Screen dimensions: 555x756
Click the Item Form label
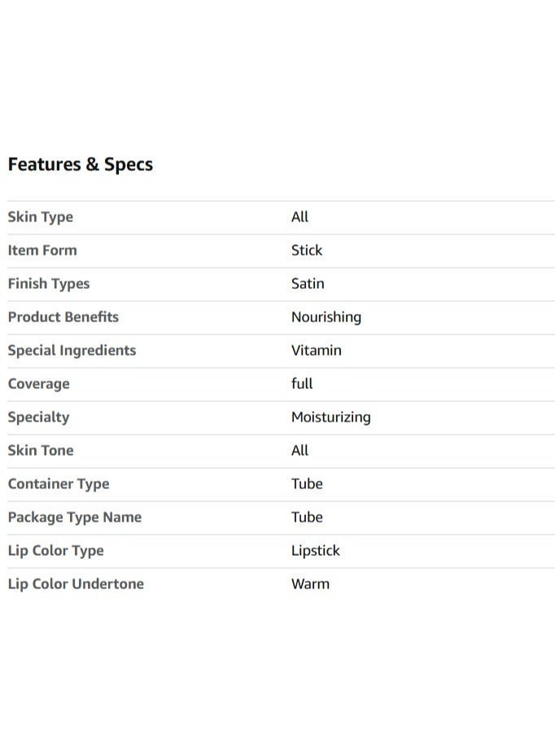click(42, 250)
